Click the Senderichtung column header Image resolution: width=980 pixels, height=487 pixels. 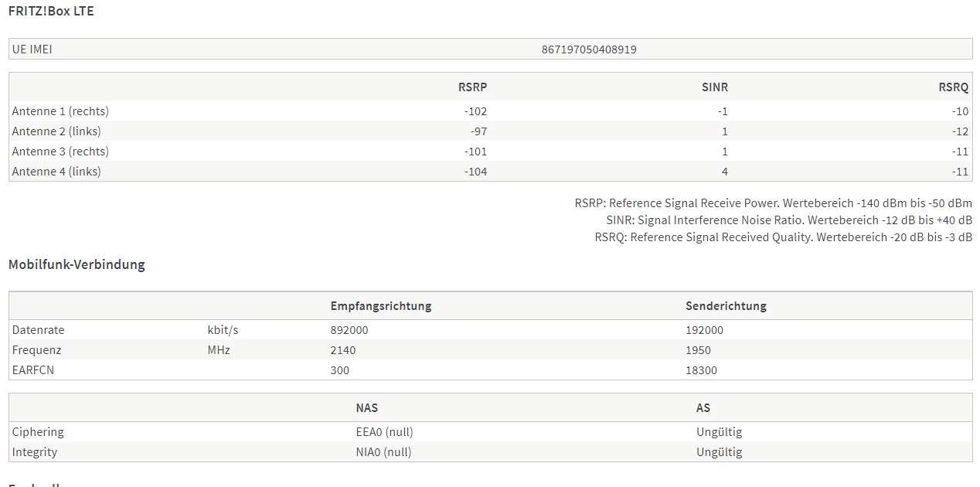click(x=726, y=306)
